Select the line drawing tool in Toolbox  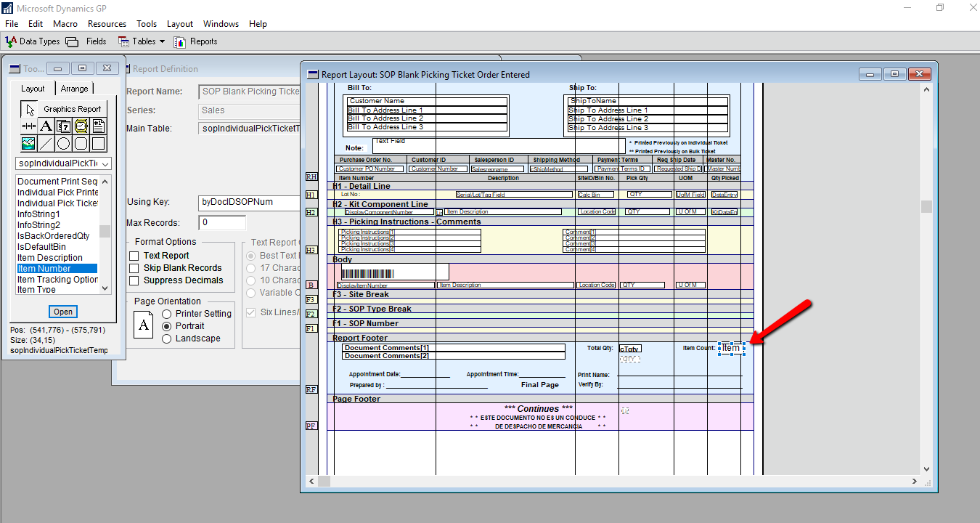pos(46,143)
